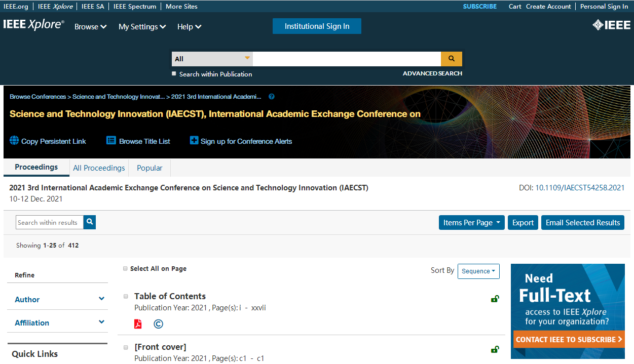Viewport: 634px width, 364px height.
Task: Click the Create Account link
Action: 548,7
